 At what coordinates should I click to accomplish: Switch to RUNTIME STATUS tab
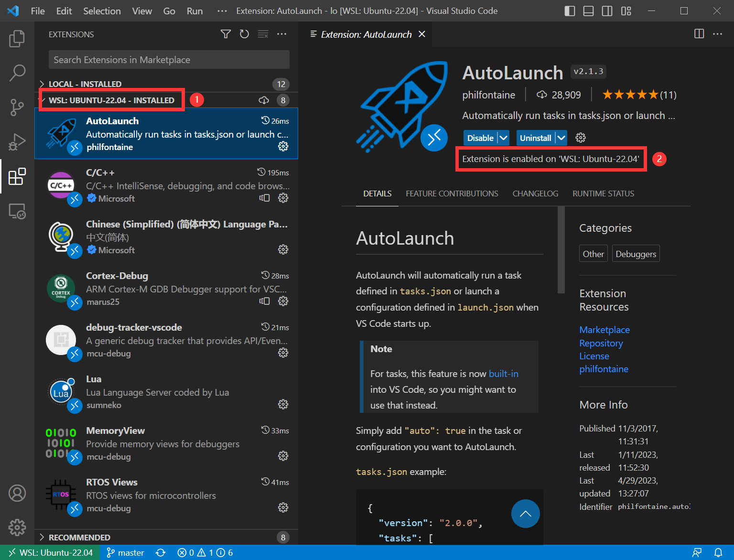[603, 194]
